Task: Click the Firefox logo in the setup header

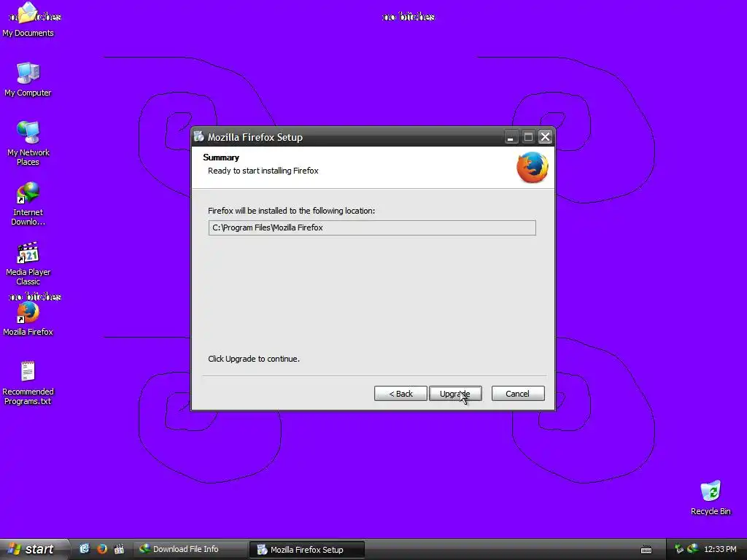Action: (532, 167)
